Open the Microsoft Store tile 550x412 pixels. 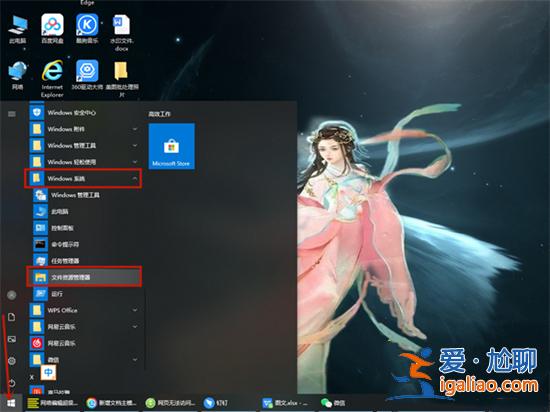click(x=172, y=146)
